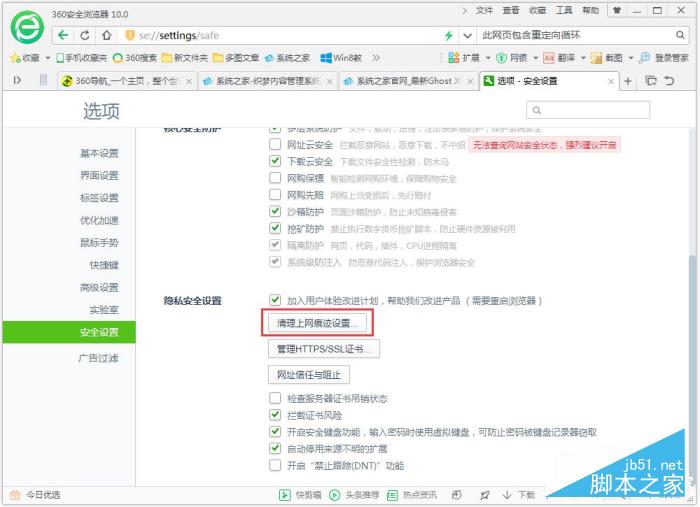
Task: Switch to the 系统之家官网 Ghost tab
Action: (408, 81)
